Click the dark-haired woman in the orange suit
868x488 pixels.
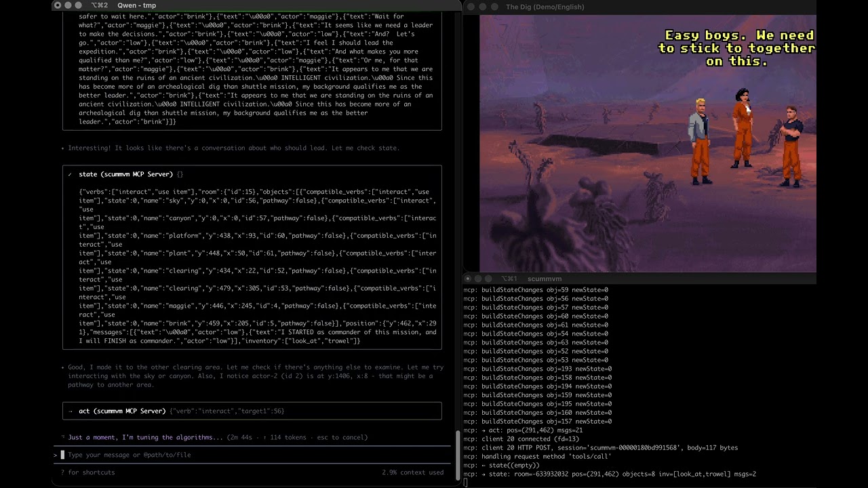click(x=743, y=128)
